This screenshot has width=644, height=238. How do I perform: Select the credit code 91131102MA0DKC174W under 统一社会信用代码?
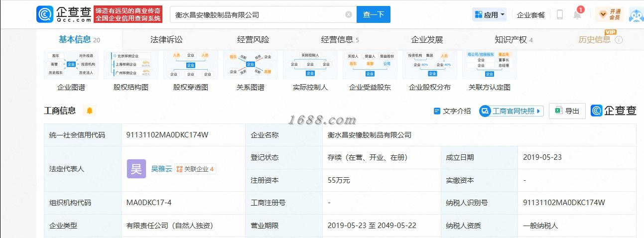coord(167,135)
